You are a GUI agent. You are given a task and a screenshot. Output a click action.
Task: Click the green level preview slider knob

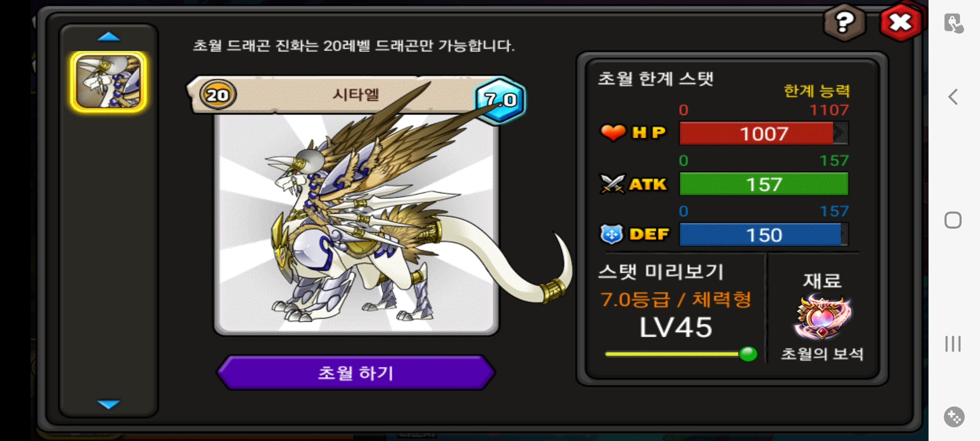[748, 354]
